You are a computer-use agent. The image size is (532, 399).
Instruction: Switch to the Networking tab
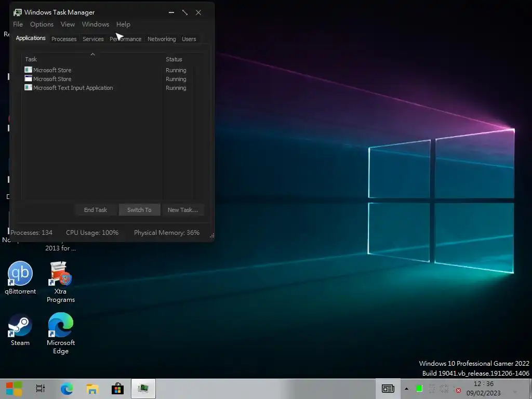coord(162,39)
